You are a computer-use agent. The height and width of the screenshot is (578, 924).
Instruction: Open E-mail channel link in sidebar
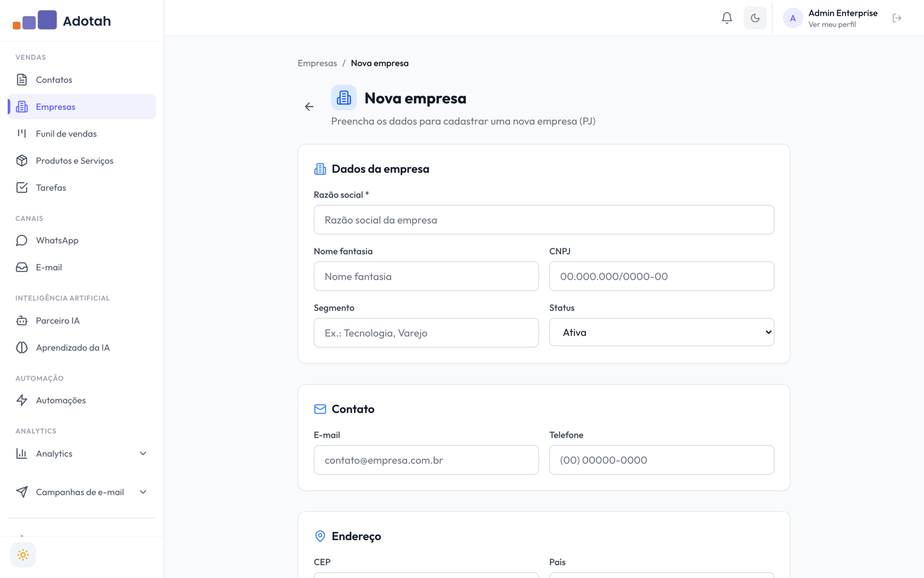pos(82,267)
